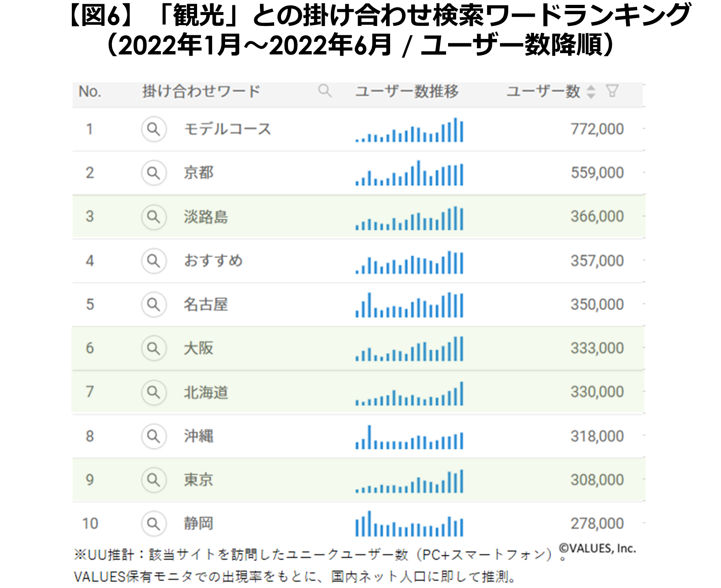Select the keyword 北海道

pos(206,392)
